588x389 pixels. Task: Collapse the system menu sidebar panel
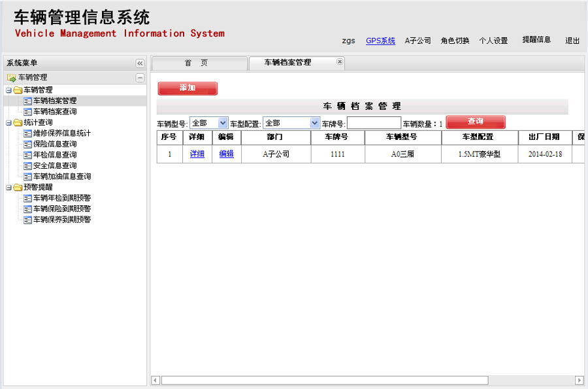140,63
